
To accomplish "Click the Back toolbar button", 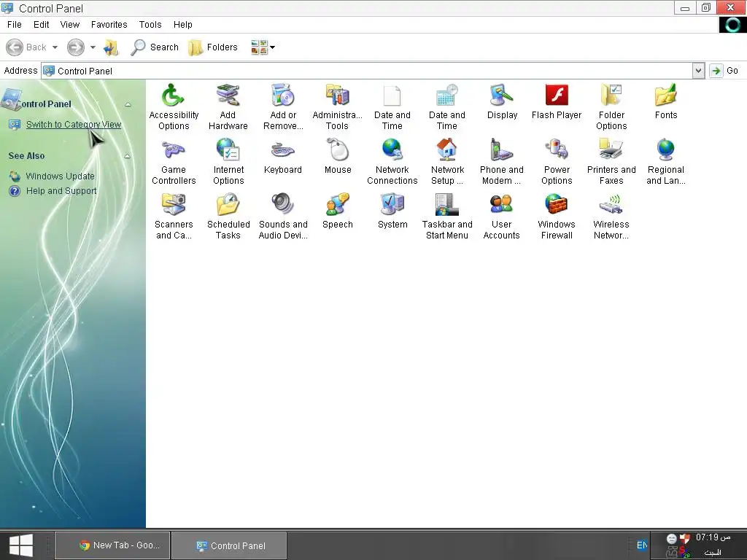I will tap(26, 47).
